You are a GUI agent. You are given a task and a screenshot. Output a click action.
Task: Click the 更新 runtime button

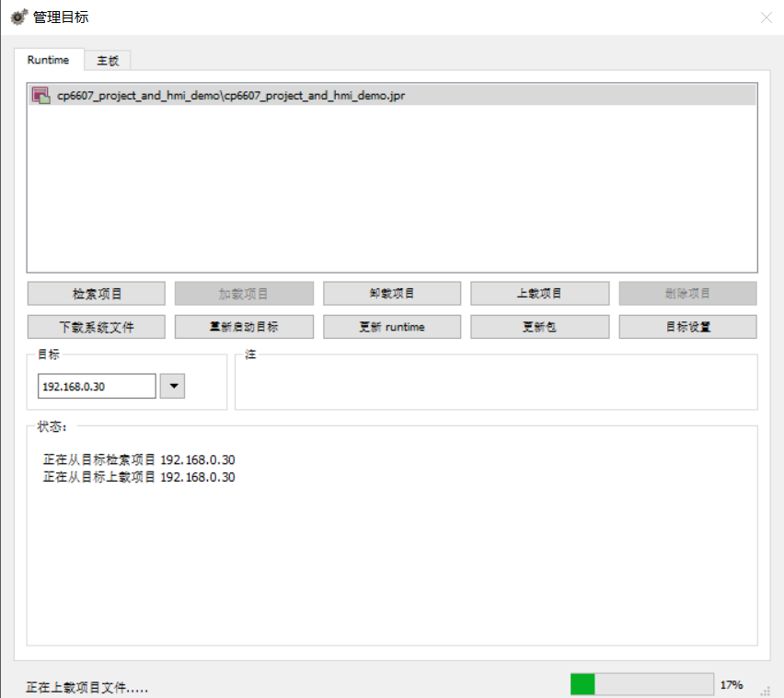pyautogui.click(x=392, y=327)
